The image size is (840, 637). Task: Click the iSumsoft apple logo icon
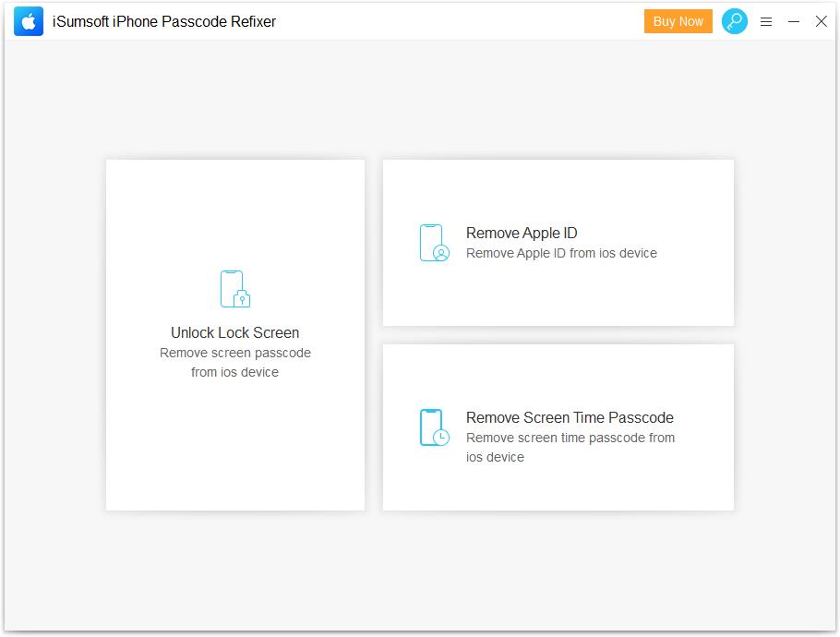pyautogui.click(x=29, y=21)
